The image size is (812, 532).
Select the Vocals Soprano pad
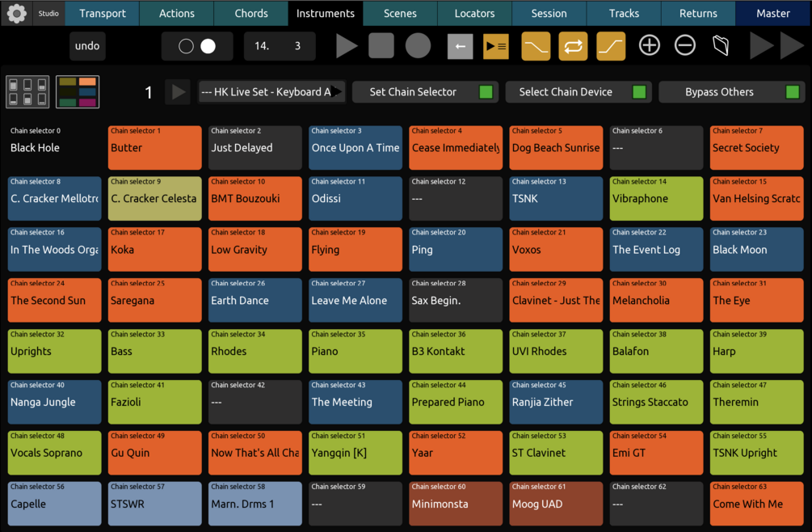(x=54, y=452)
